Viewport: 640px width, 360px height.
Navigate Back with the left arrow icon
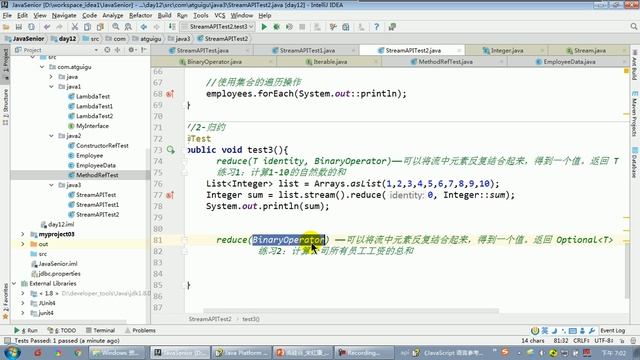click(144, 27)
